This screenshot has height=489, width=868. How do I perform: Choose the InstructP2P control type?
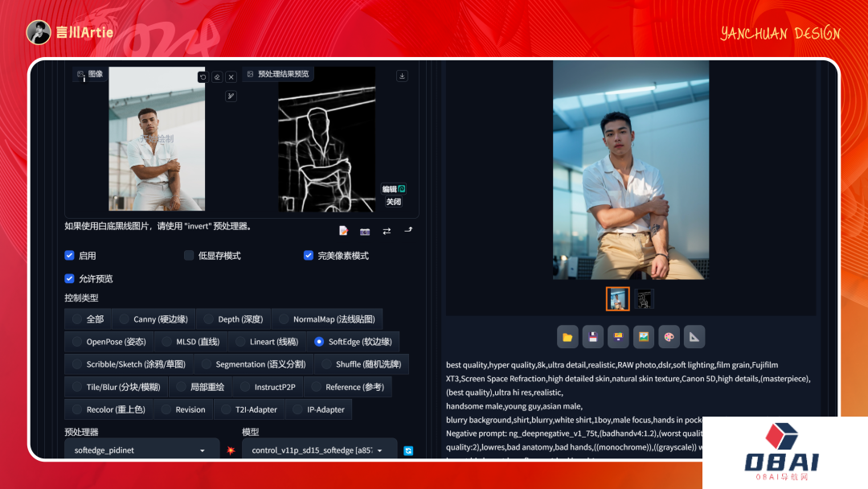pyautogui.click(x=268, y=387)
